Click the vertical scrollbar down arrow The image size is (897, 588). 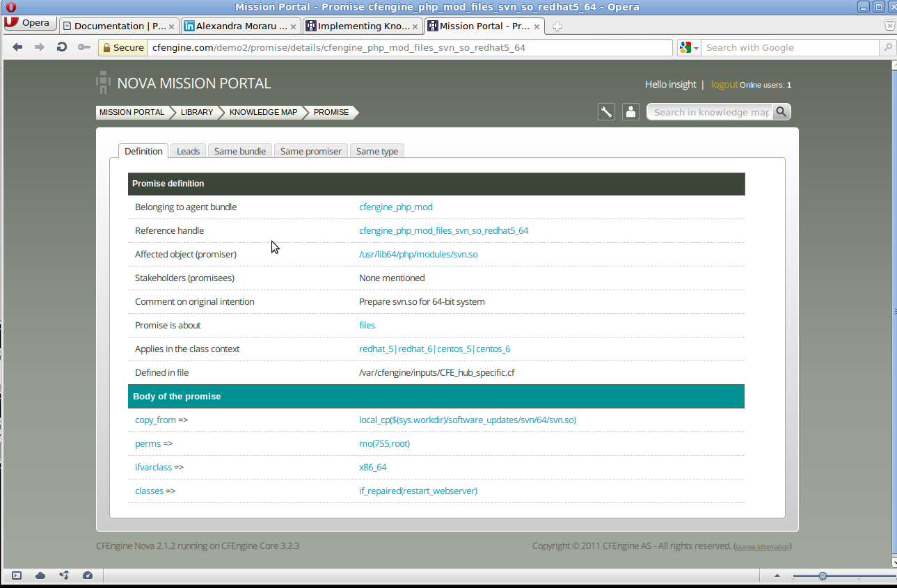click(x=894, y=562)
